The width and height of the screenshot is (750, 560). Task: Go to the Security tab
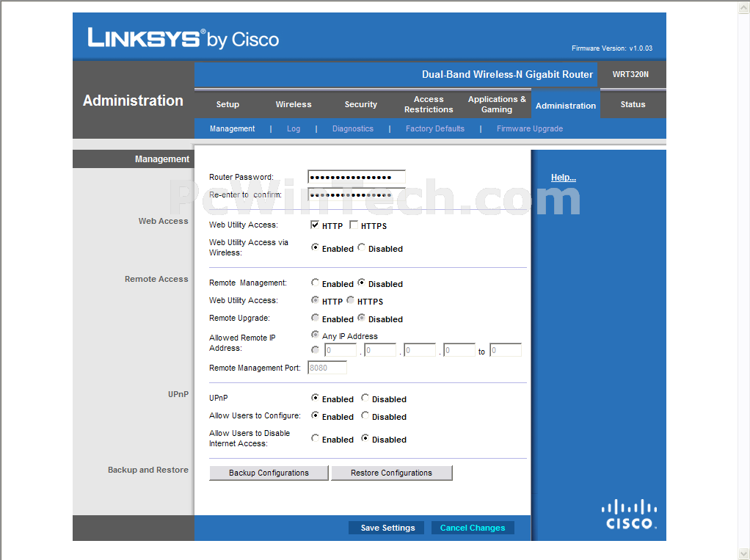coord(360,104)
